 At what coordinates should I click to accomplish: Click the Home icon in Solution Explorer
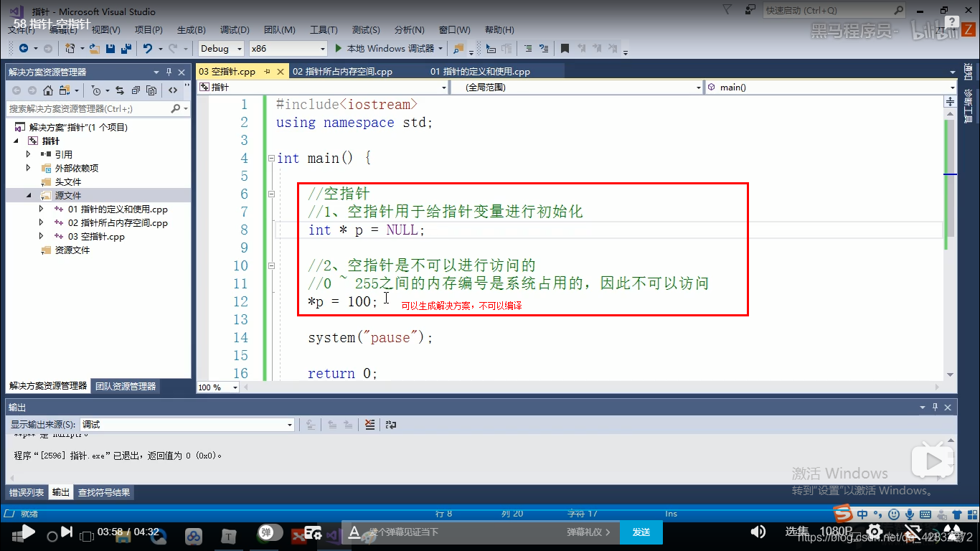(48, 90)
